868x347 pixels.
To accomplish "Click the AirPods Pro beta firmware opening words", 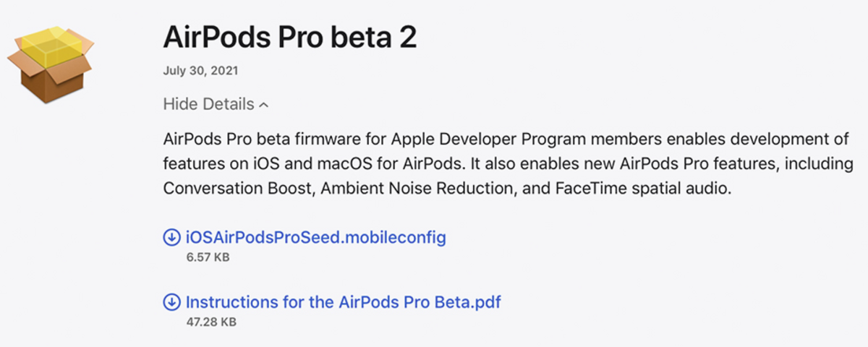I will pos(250,138).
